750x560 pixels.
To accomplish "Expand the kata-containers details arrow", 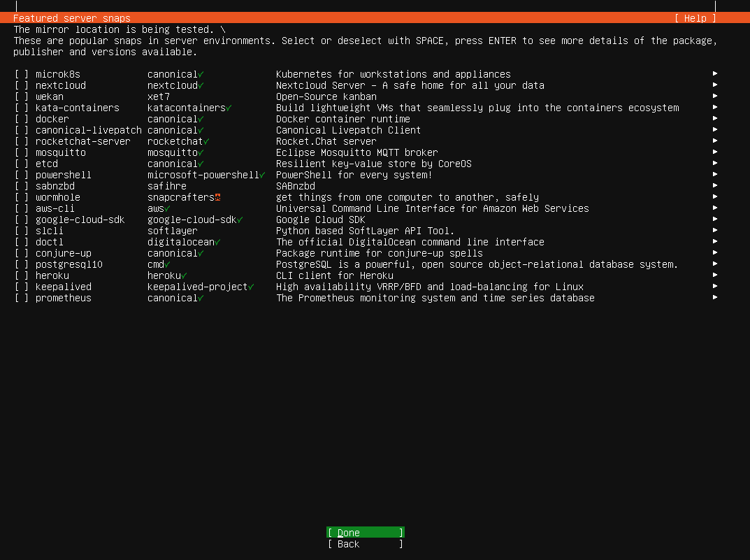I will pos(715,108).
